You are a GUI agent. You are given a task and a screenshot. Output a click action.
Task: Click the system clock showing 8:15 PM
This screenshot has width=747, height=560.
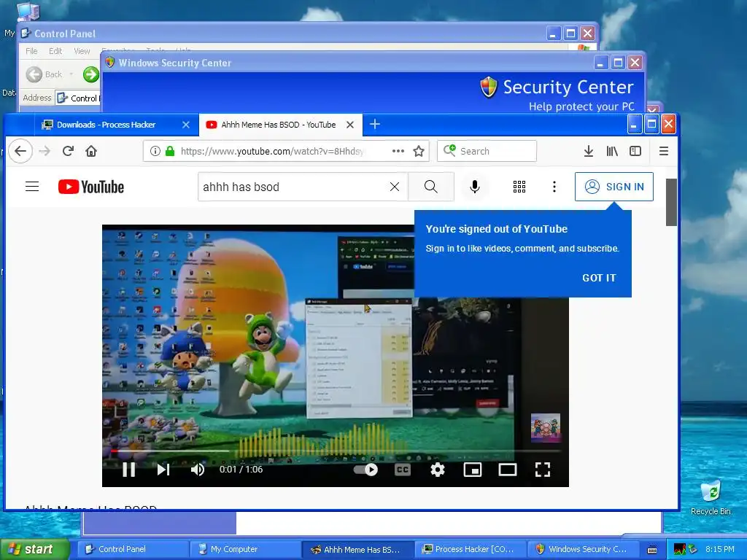(720, 549)
